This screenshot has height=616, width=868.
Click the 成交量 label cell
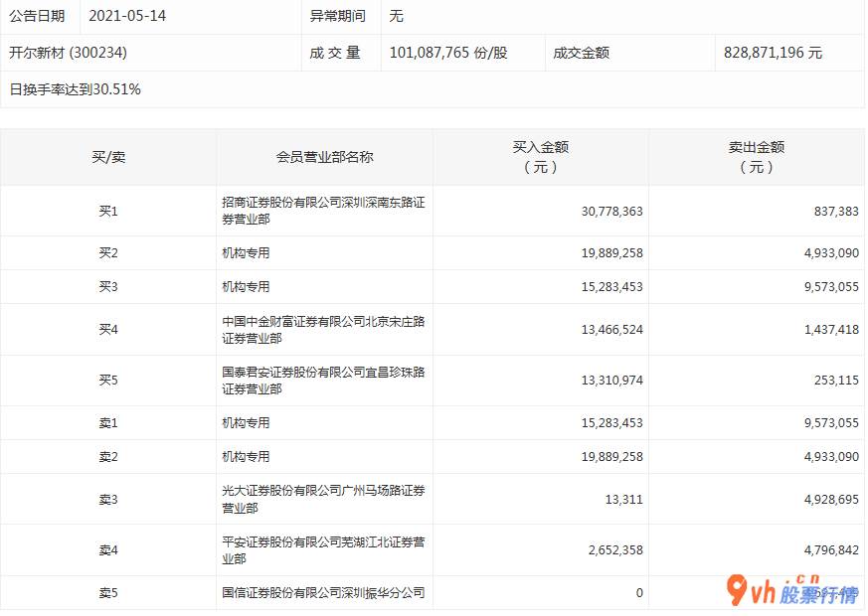coord(335,53)
